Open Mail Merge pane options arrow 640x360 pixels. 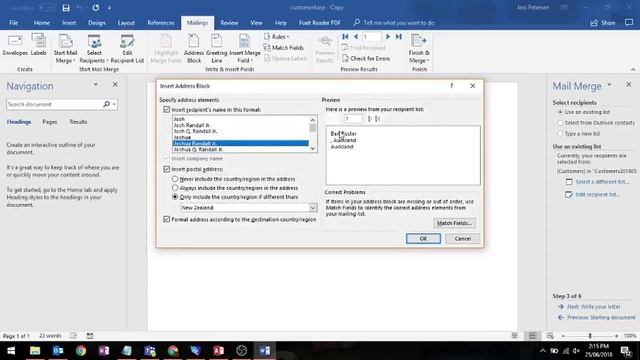[609, 85]
